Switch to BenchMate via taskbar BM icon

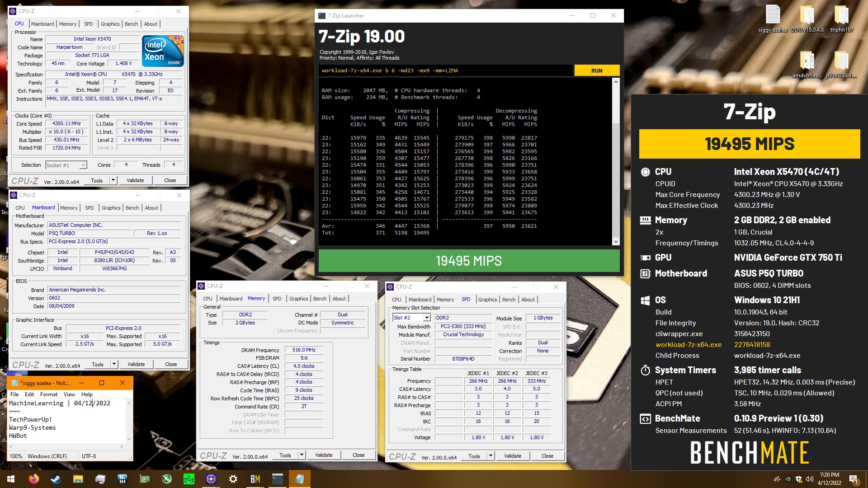point(255,479)
